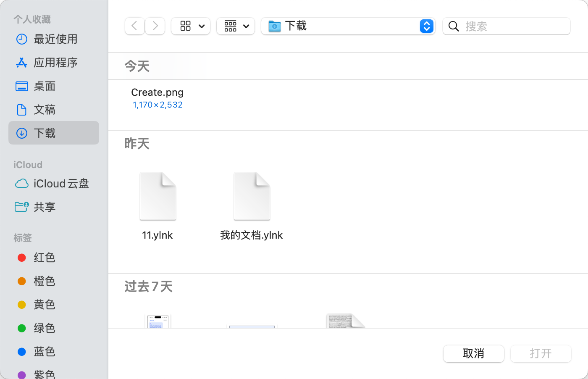This screenshot has height=379, width=588.
Task: Open the icon view options dropdown
Action: click(x=191, y=26)
